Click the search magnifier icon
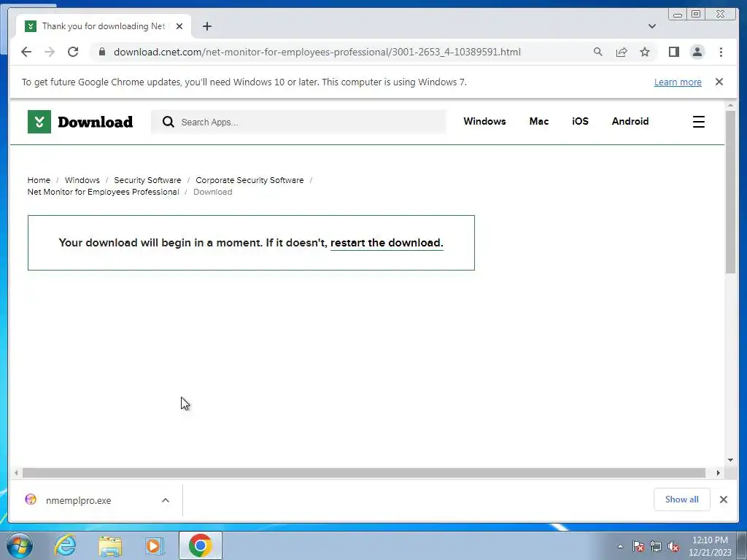Image resolution: width=747 pixels, height=560 pixels. (169, 122)
